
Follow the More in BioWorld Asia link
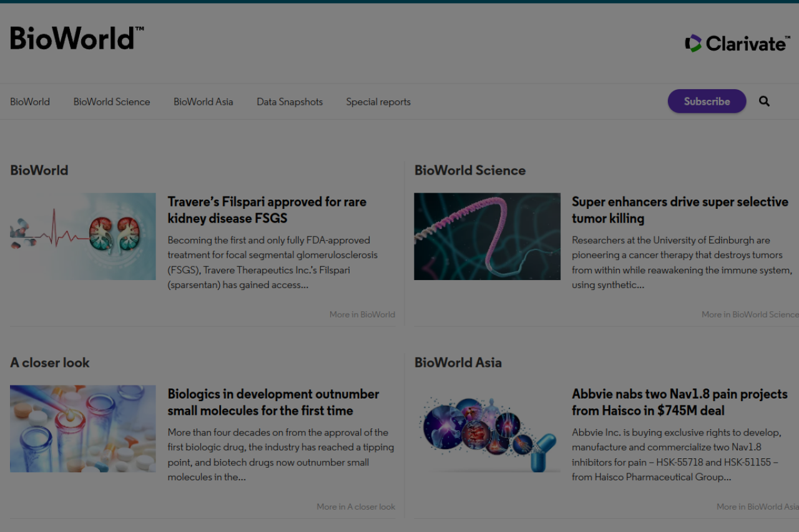pyautogui.click(x=757, y=506)
